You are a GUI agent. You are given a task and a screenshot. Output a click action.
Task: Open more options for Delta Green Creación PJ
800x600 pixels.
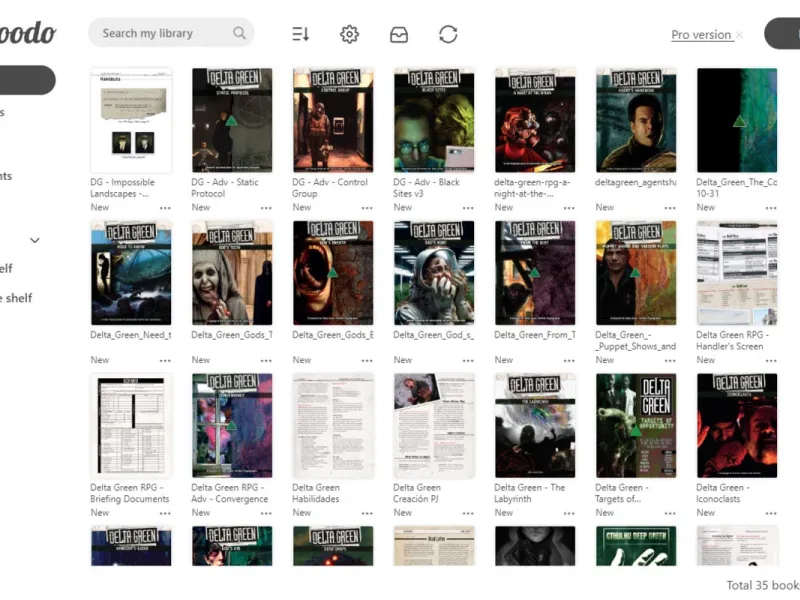click(x=468, y=513)
